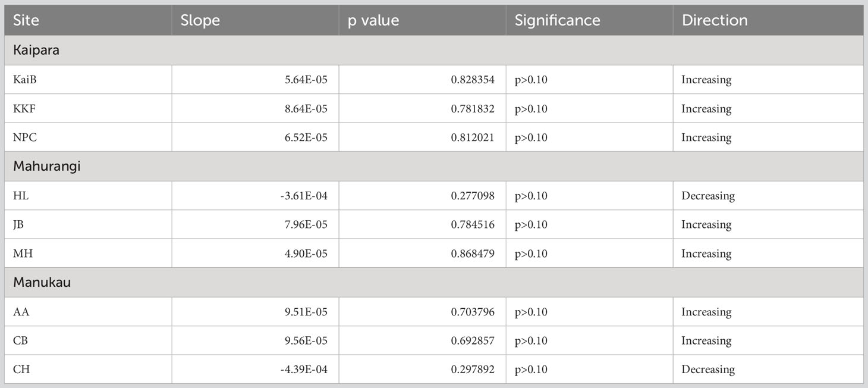Click p value 0.828354 in KaiB row

click(473, 79)
